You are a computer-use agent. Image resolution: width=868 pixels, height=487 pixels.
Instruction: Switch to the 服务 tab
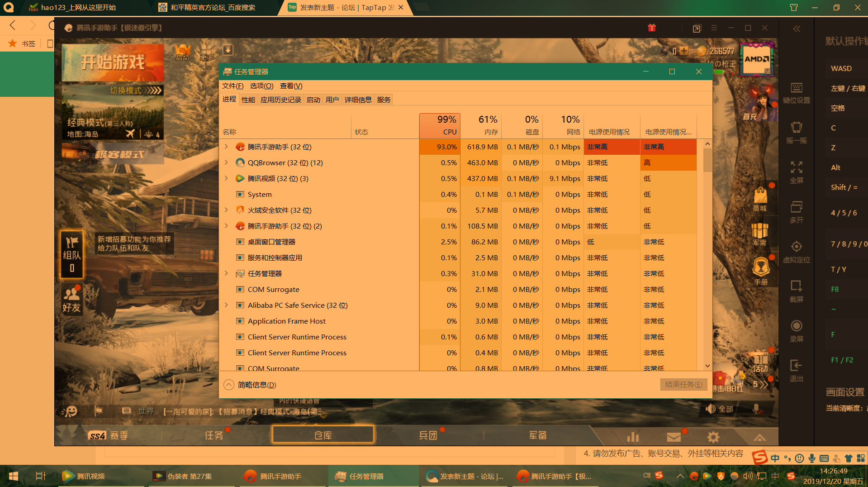click(384, 100)
